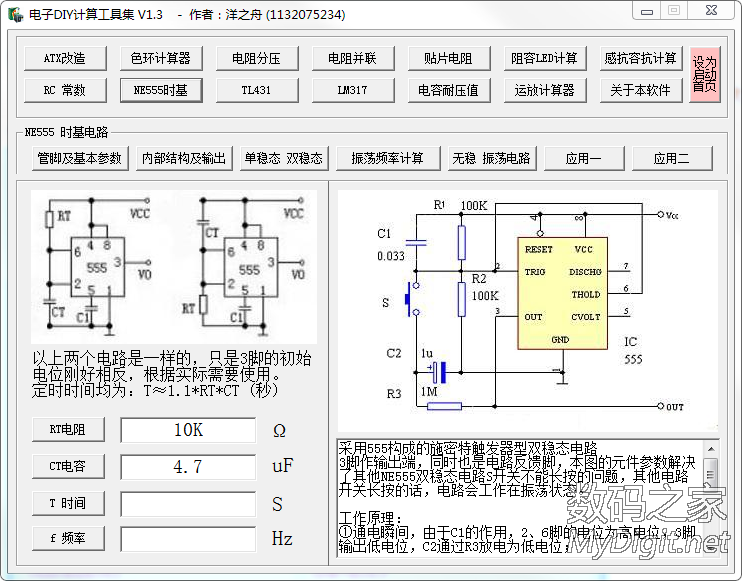This screenshot has height=581, width=742.
Task: Minimize the 电子DIY计算工具集 window
Action: (647, 11)
